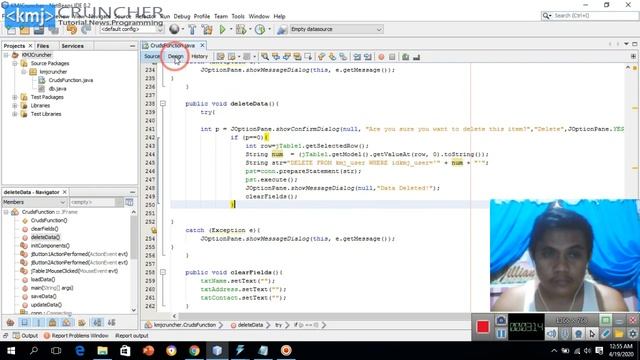640x360 pixels.
Task: Collapse the KMJCruncher project node
Action: [x=6, y=55]
